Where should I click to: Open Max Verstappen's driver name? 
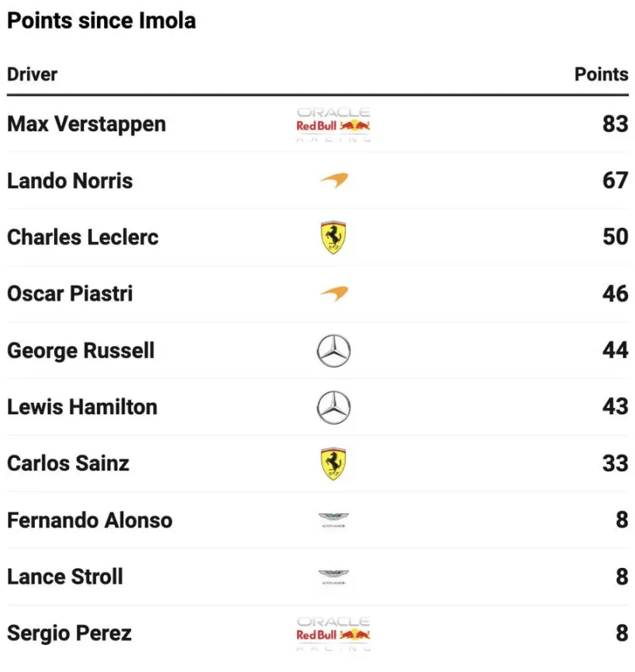click(87, 125)
